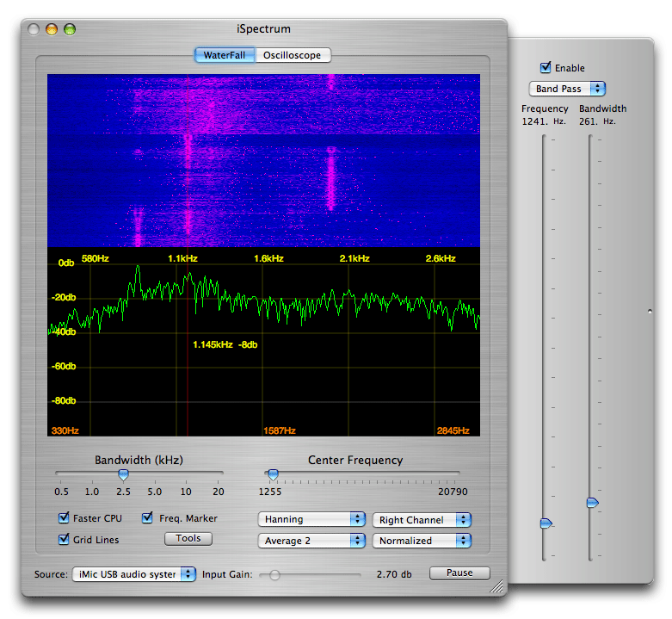Expand the Right Channel dropdown
672x619 pixels.
[x=422, y=520]
